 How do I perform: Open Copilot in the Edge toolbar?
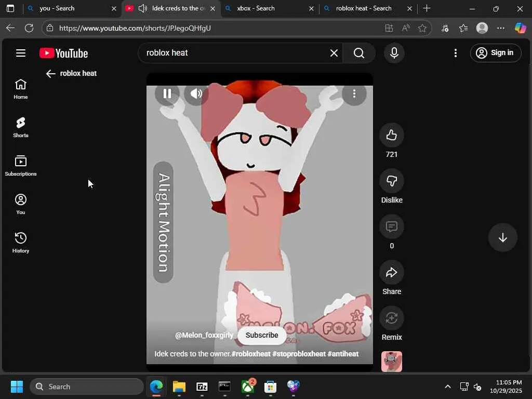pyautogui.click(x=520, y=28)
